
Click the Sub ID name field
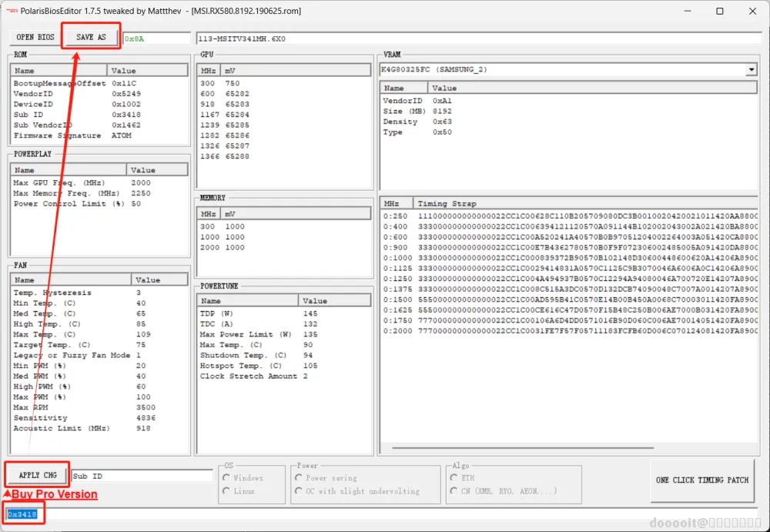(x=142, y=476)
